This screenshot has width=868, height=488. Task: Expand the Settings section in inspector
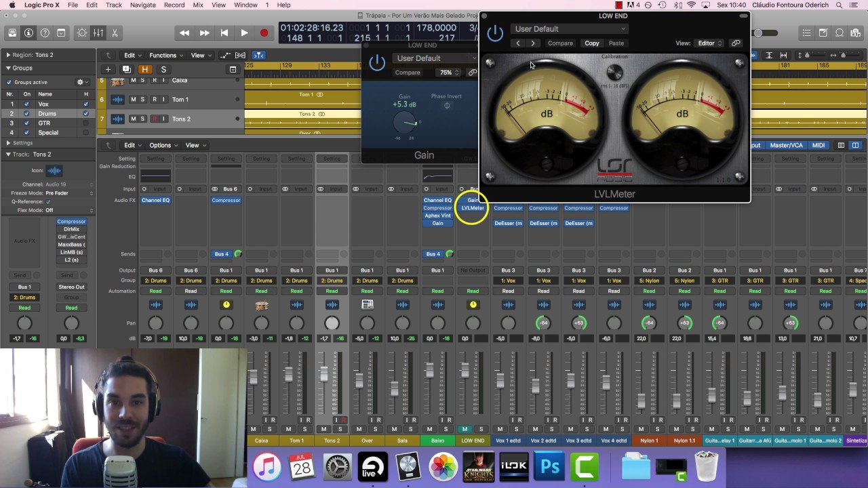tap(8, 143)
